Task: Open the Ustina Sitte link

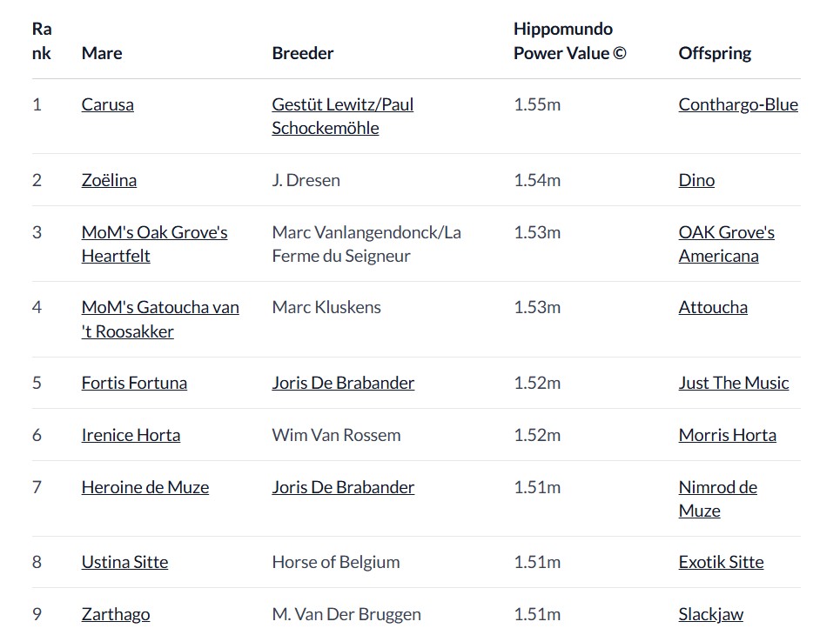Action: point(124,562)
